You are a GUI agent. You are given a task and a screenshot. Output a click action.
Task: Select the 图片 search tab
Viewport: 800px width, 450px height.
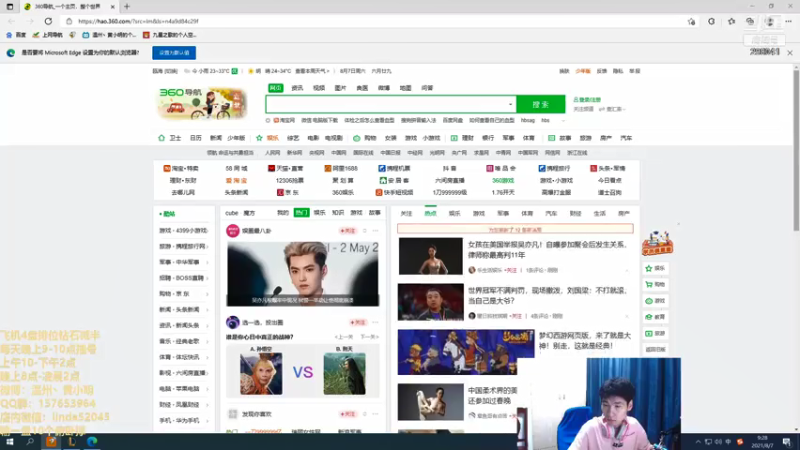click(x=340, y=88)
